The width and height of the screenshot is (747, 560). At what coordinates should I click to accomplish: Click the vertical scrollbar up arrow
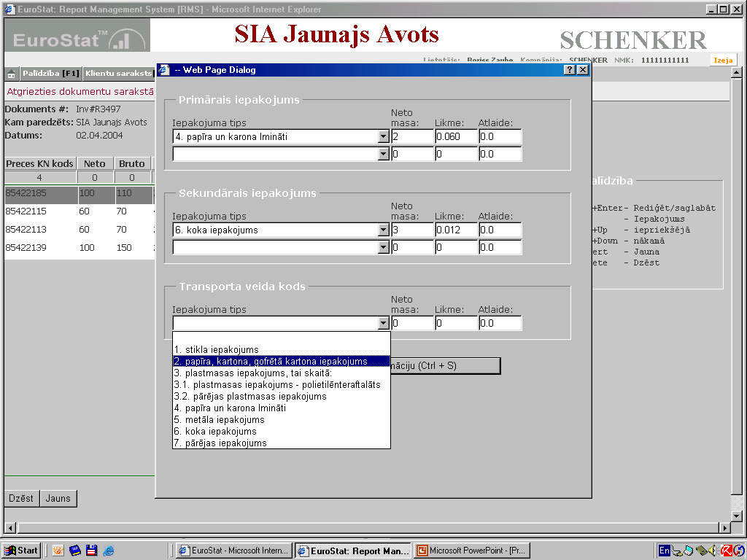737,73
